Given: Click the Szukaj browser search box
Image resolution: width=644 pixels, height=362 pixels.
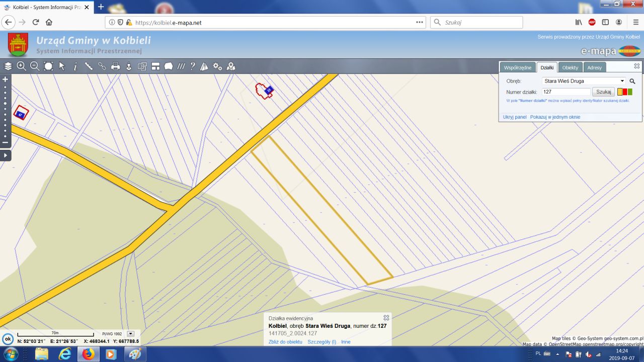Looking at the screenshot, I should [476, 22].
